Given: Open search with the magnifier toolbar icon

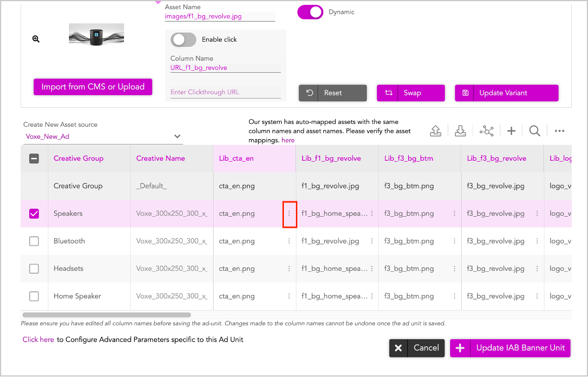Looking at the screenshot, I should coord(535,131).
